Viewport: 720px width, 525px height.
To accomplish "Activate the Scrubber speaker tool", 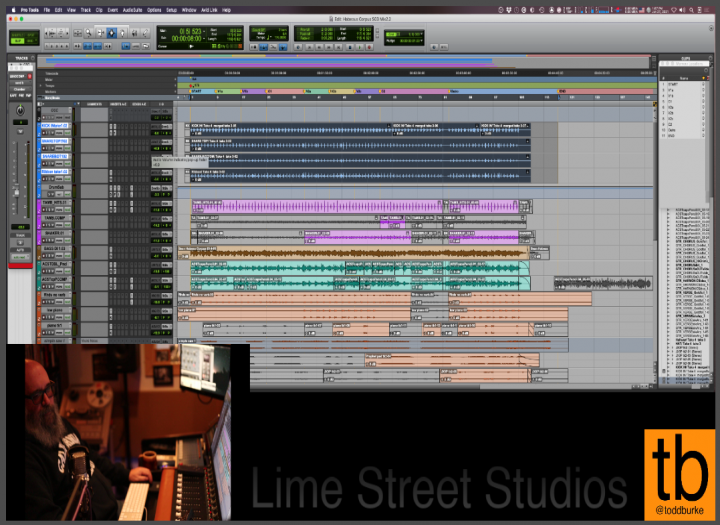I will pyautogui.click(x=134, y=33).
